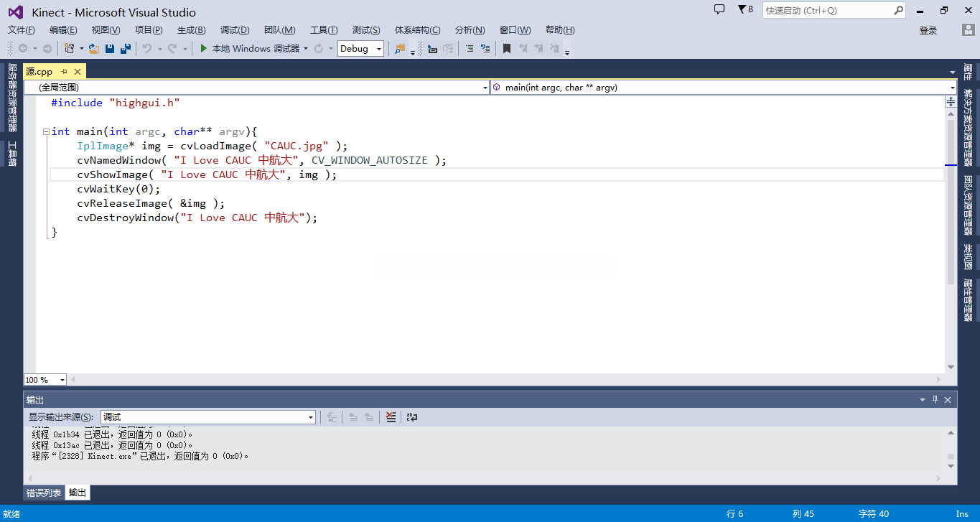The height and width of the screenshot is (522, 980).
Task: Click the Save file toolbar icon
Action: (110, 49)
